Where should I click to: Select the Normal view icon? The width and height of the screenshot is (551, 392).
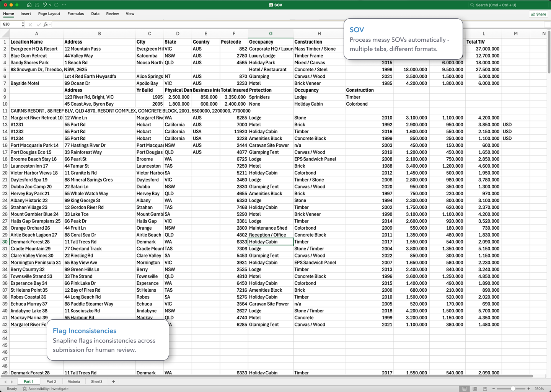tap(464, 389)
